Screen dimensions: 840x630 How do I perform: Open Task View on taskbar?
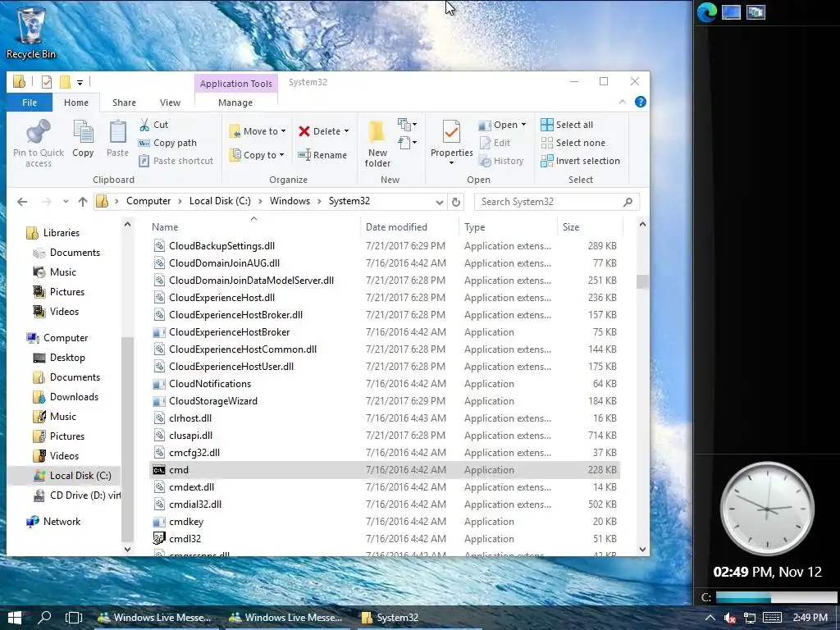pos(73,618)
